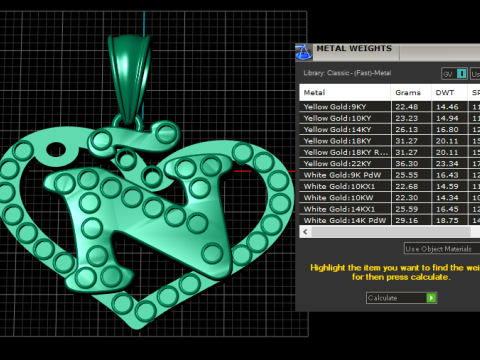Click the 14.46 DWT value
Screen dimensions: 480x360
(x=447, y=107)
